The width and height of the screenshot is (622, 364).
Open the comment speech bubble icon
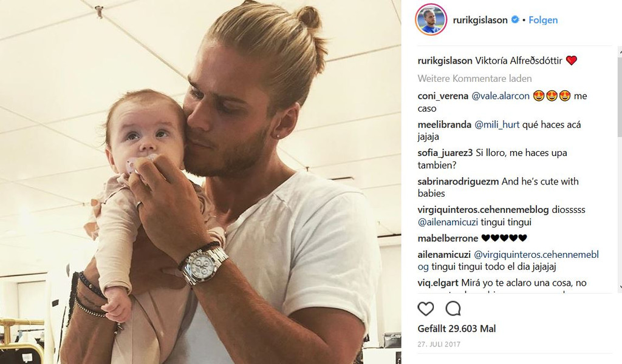(453, 309)
